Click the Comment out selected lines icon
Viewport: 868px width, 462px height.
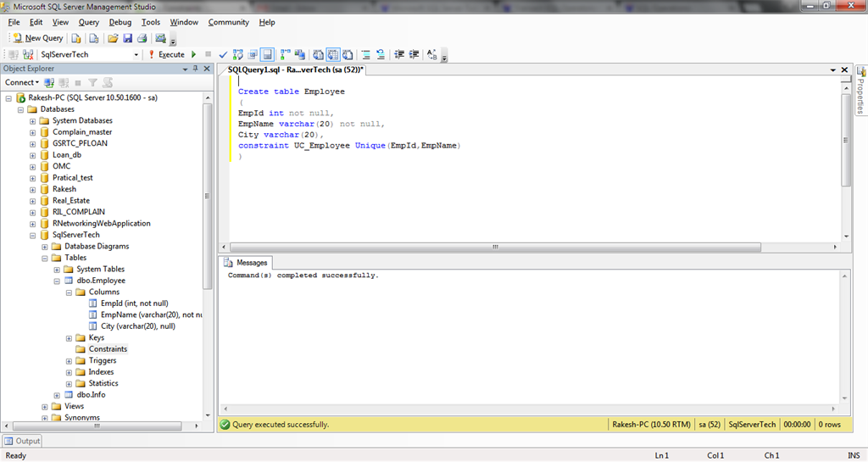tap(366, 54)
